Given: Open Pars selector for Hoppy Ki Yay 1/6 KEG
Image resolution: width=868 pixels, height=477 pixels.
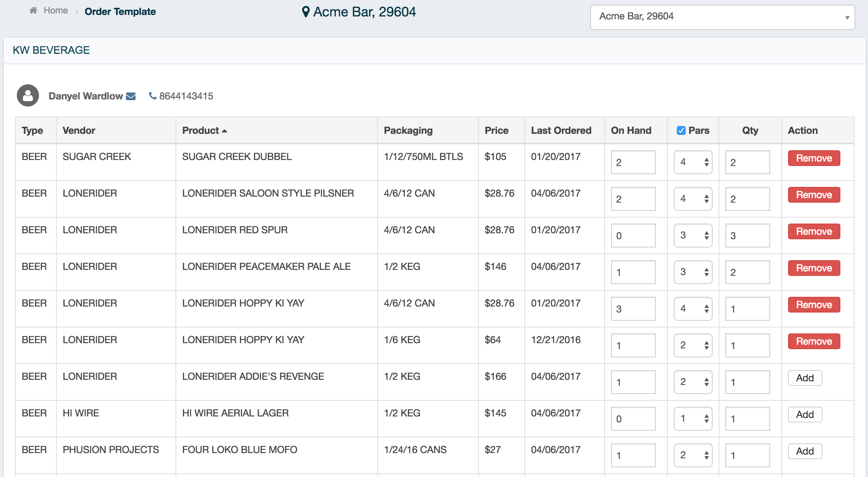Looking at the screenshot, I should pos(693,345).
